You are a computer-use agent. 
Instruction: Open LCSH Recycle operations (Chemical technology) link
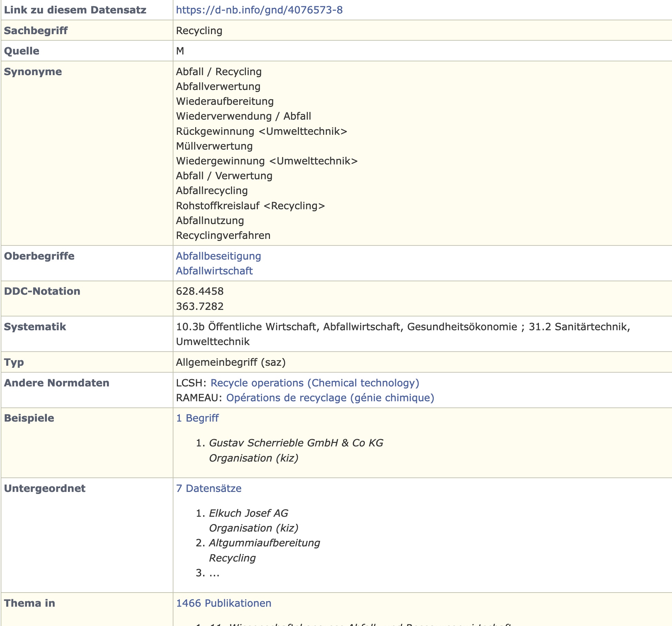(315, 383)
